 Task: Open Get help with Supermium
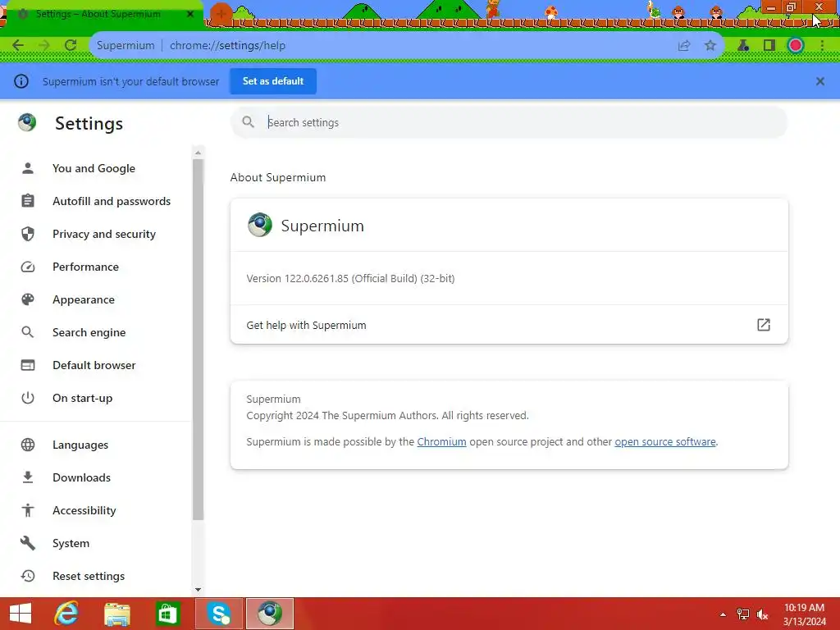click(x=509, y=325)
